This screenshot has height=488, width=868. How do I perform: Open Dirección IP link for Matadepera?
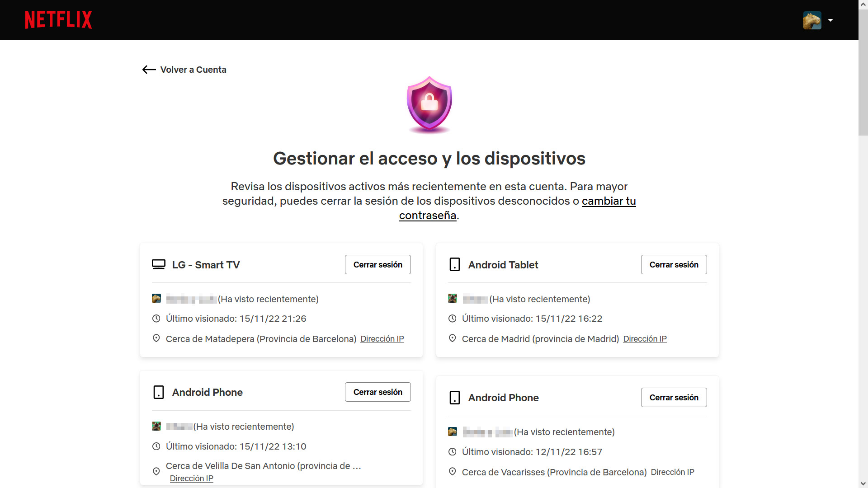pyautogui.click(x=382, y=339)
